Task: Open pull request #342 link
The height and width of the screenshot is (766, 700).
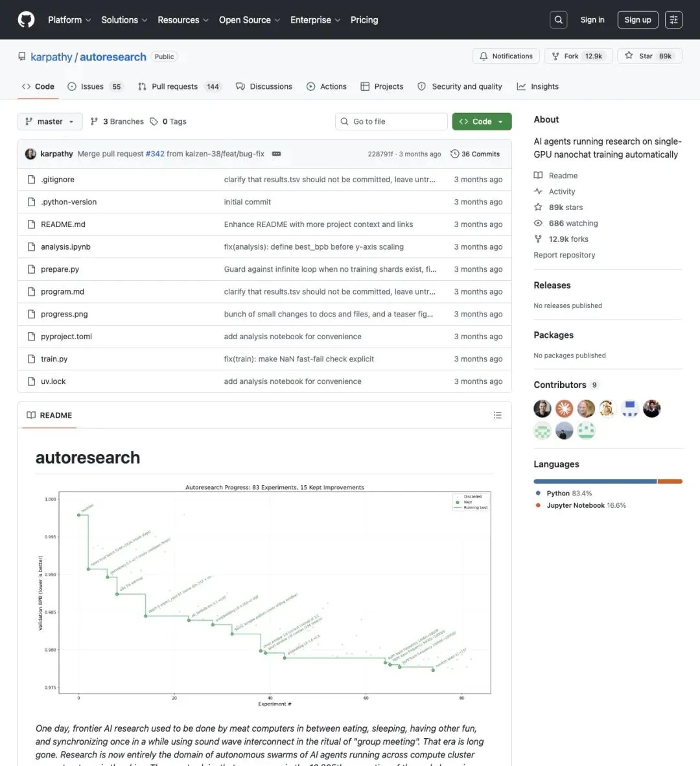Action: [155, 154]
